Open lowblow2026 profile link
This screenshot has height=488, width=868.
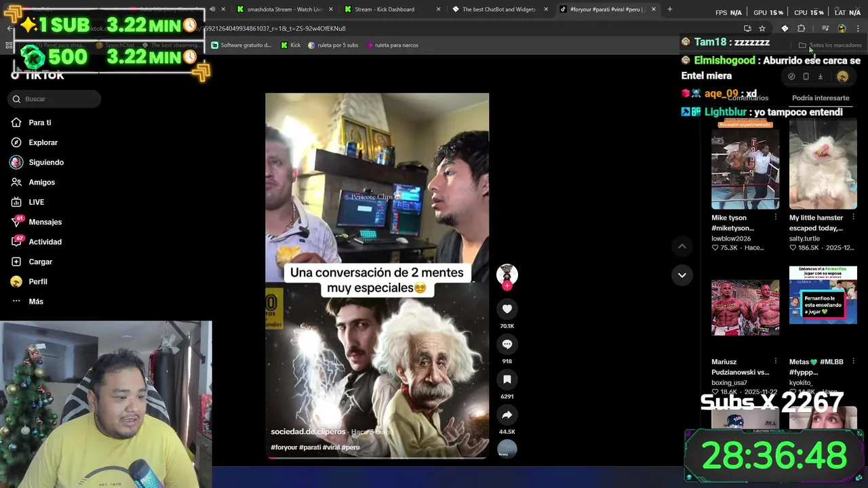click(732, 239)
